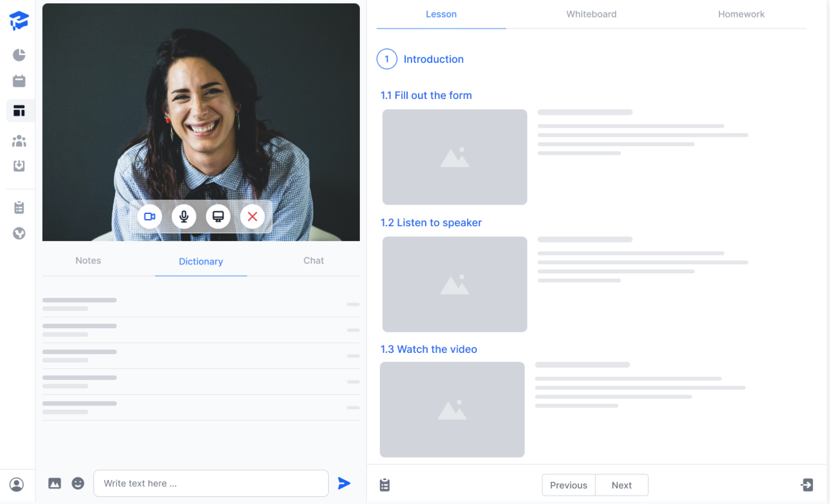Screen dimensions: 830x504
Task: Click the globe icon in sidebar
Action: (x=19, y=233)
